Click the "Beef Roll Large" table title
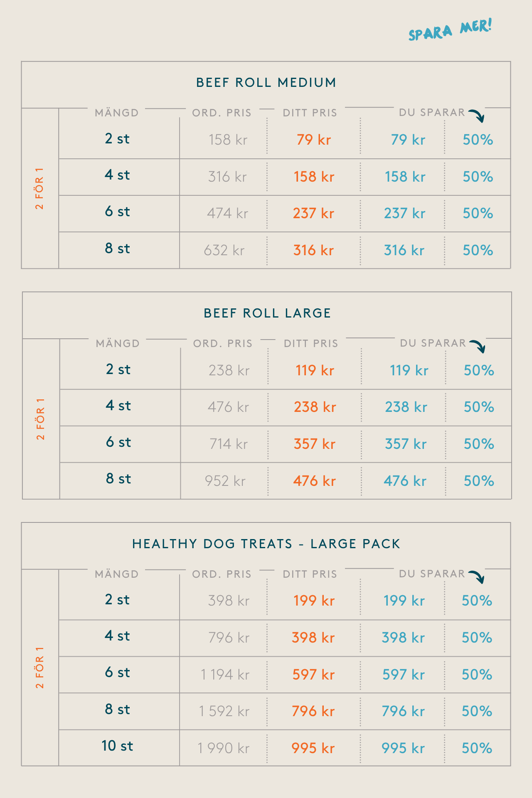This screenshot has height=798, width=532. pyautogui.click(x=267, y=313)
